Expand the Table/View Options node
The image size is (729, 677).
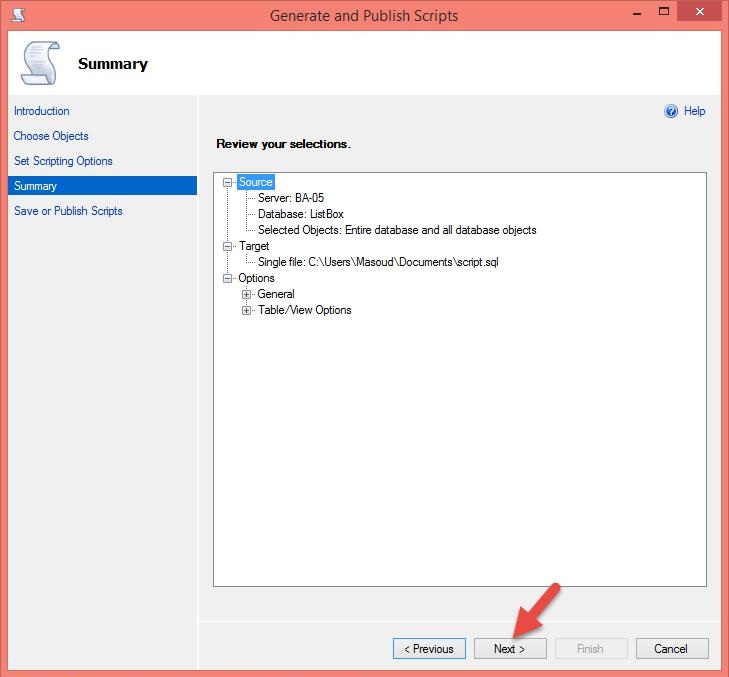click(x=246, y=311)
